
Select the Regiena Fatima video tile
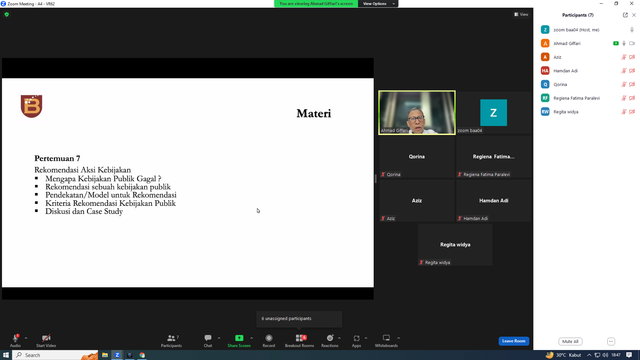[493, 157]
